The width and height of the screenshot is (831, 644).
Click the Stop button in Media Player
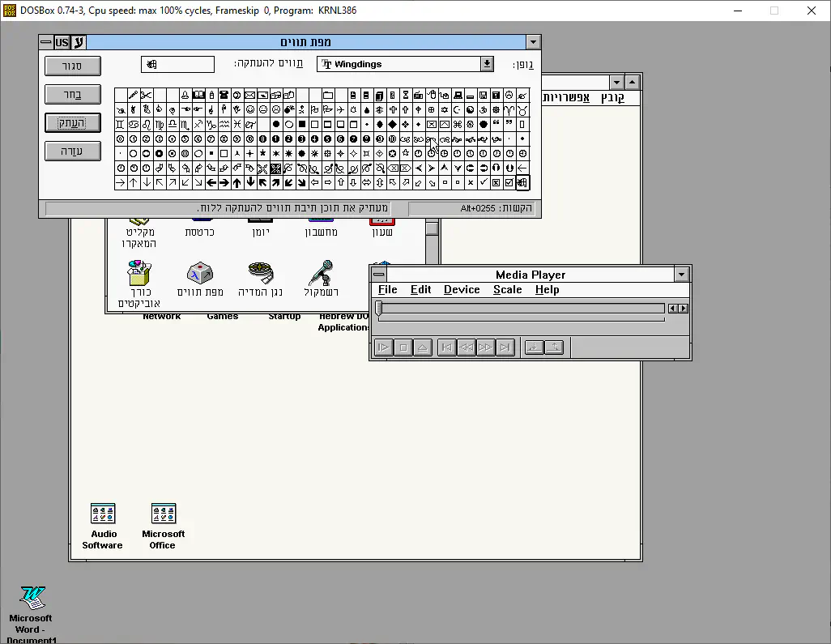403,348
